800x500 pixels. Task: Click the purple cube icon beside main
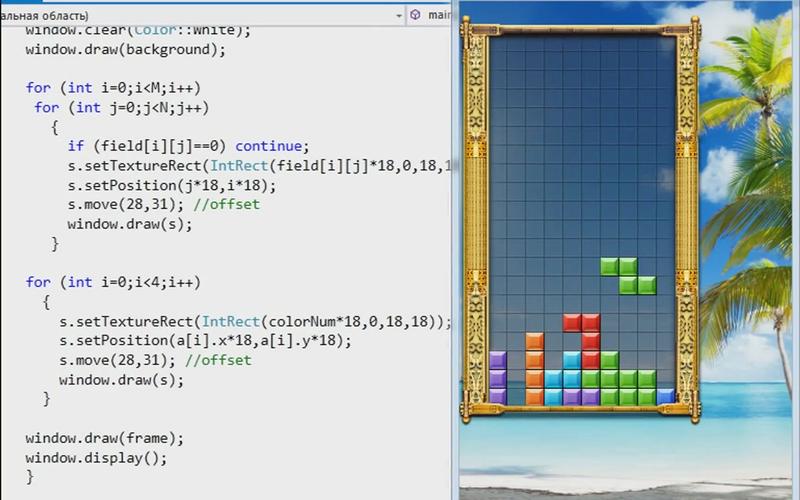415,15
